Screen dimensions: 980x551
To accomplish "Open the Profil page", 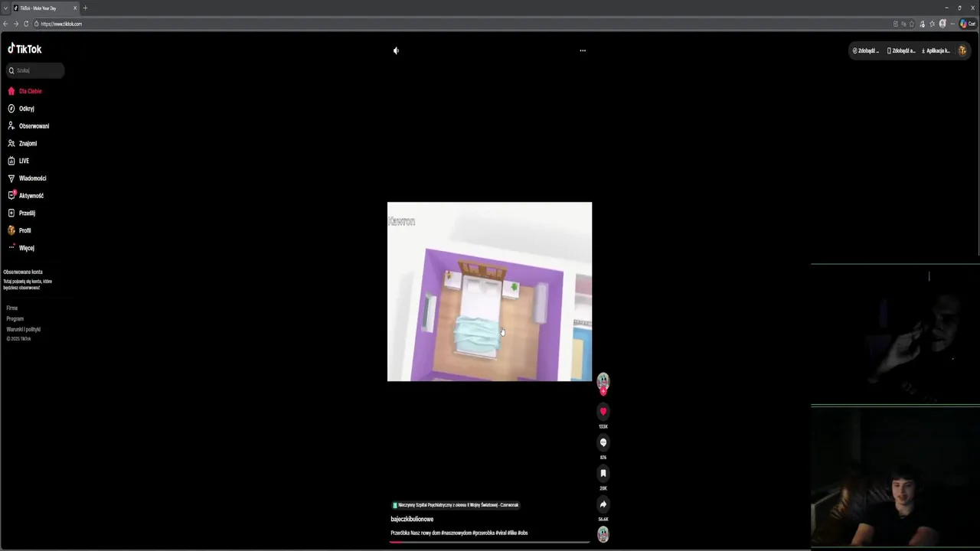I will (x=20, y=230).
